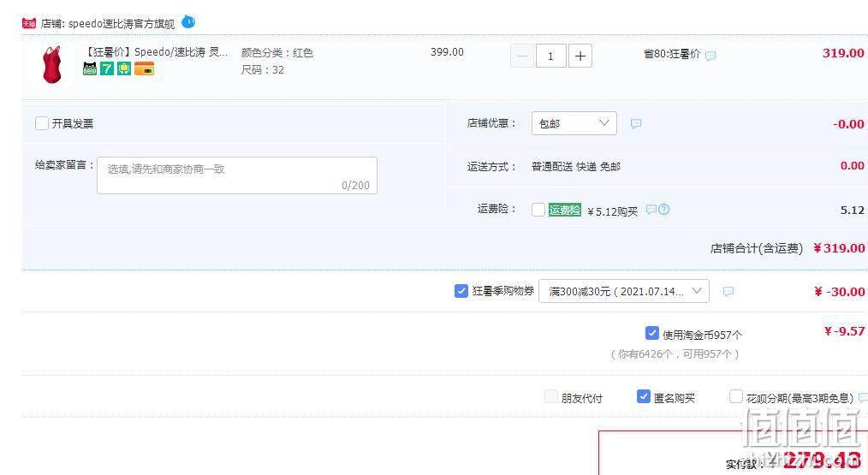Click the comment icon beside the coupon dropdown
This screenshot has height=475, width=868.
pos(728,291)
